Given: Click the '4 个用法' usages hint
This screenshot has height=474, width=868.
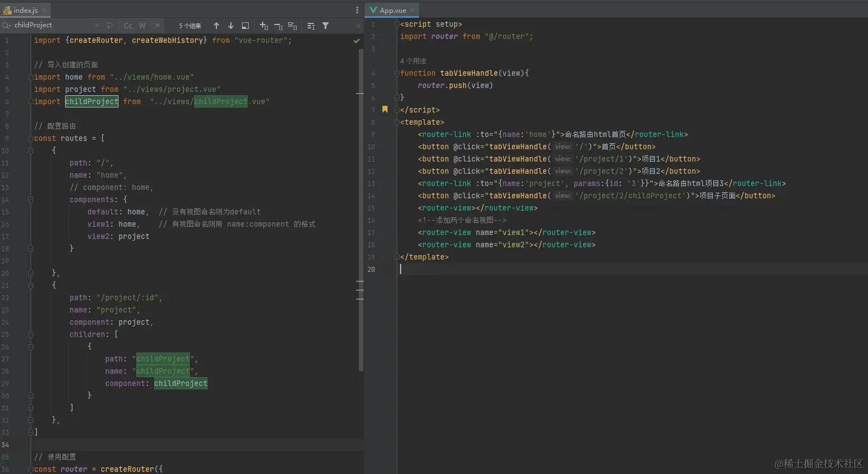Looking at the screenshot, I should tap(413, 61).
